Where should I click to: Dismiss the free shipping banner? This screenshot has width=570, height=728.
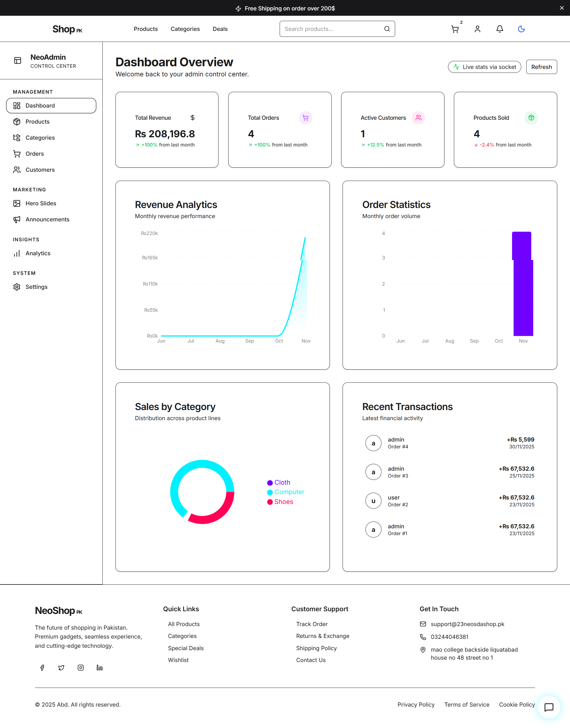coord(562,8)
